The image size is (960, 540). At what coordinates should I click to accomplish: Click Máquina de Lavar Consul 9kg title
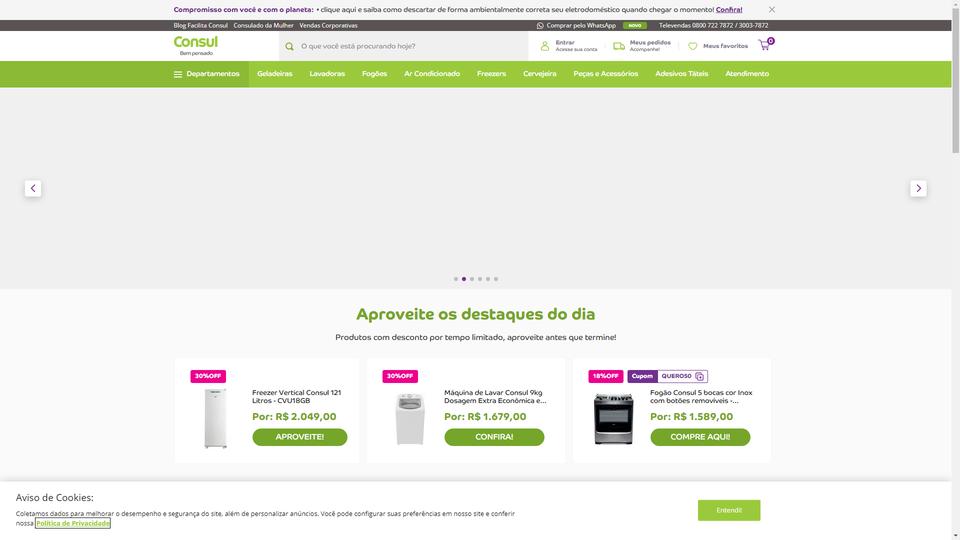pyautogui.click(x=495, y=397)
